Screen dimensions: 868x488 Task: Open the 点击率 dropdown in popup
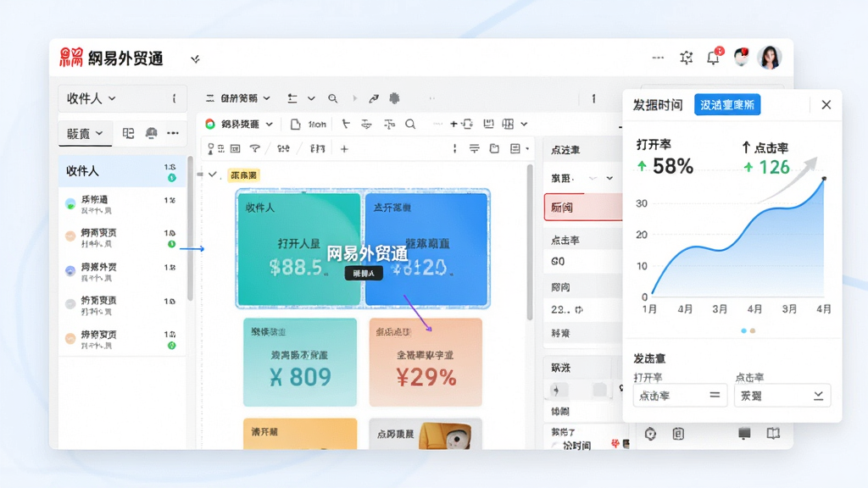click(x=782, y=396)
